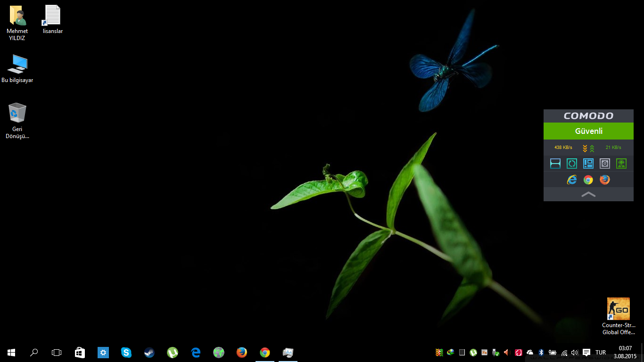Switch to the Chrome taskbar window
Viewport: 644px width, 362px height.
(x=265, y=352)
